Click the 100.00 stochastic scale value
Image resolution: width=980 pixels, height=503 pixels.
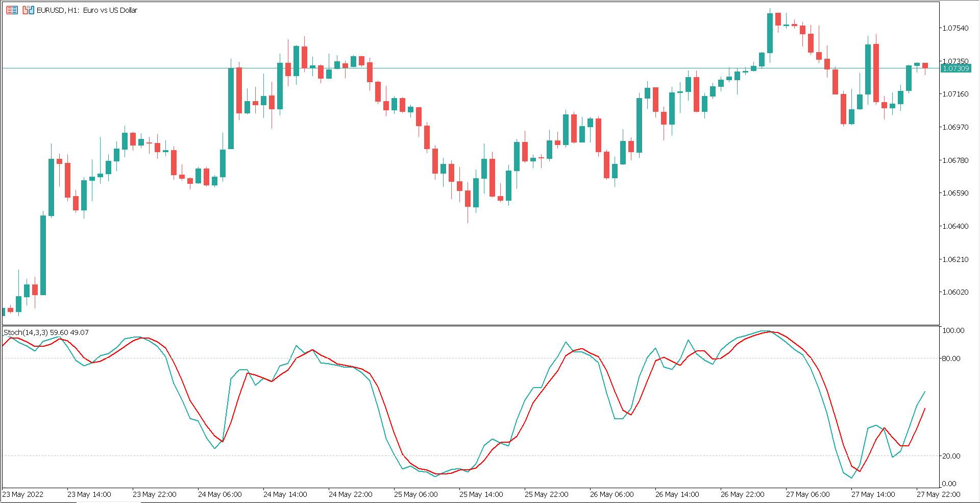tap(953, 331)
